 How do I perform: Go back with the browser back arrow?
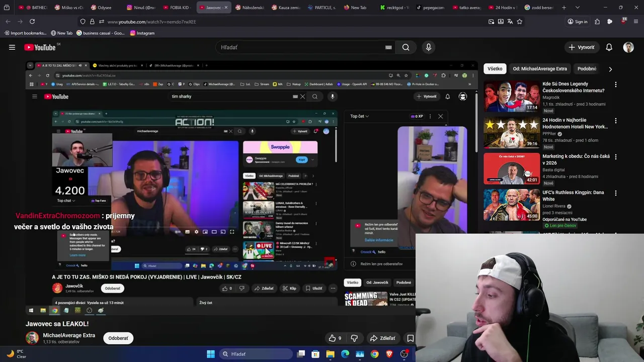pos(8,22)
